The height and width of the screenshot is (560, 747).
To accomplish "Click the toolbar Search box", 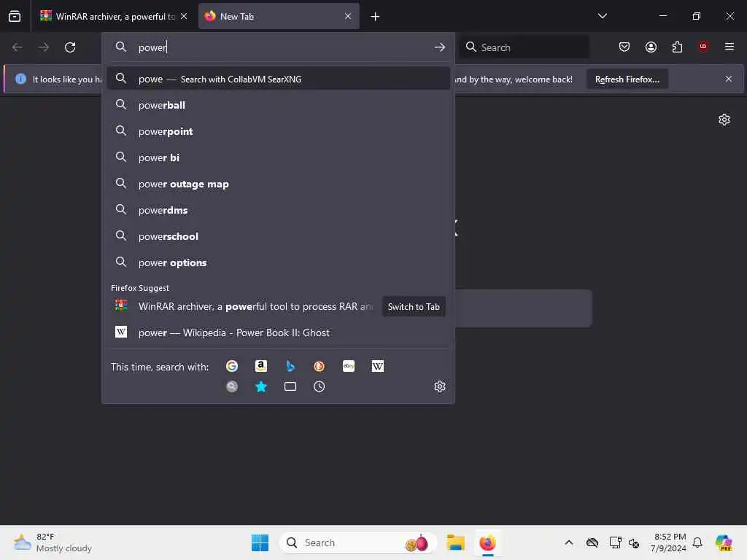I will (524, 47).
